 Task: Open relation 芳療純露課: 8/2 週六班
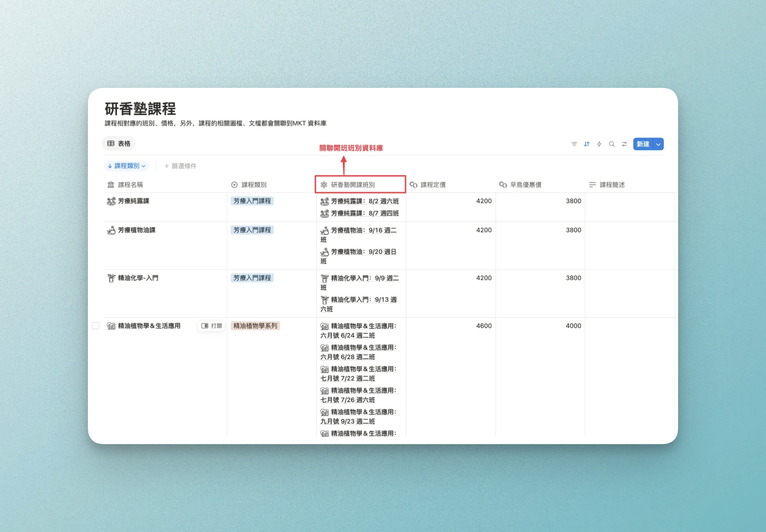360,201
